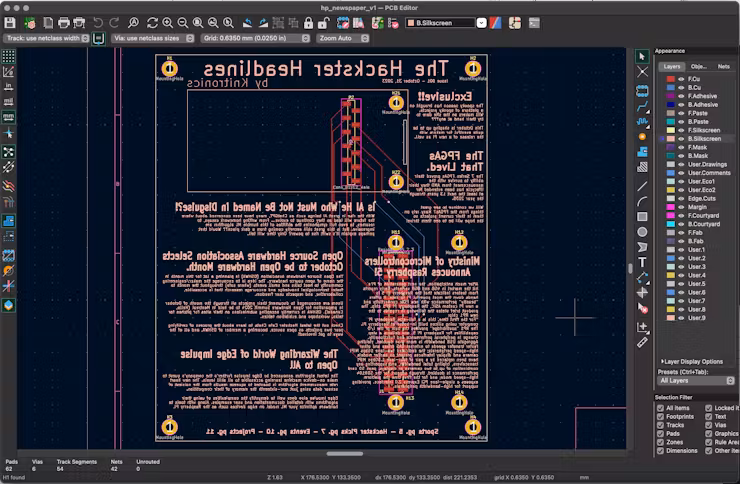Click the Redo arrow icon
The width and height of the screenshot is (740, 484).
pos(114,23)
